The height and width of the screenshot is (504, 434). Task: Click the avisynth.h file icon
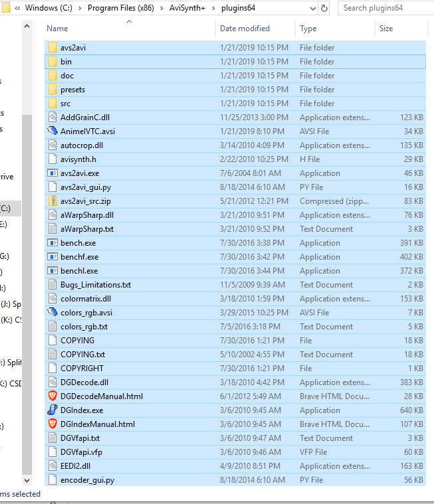click(53, 159)
